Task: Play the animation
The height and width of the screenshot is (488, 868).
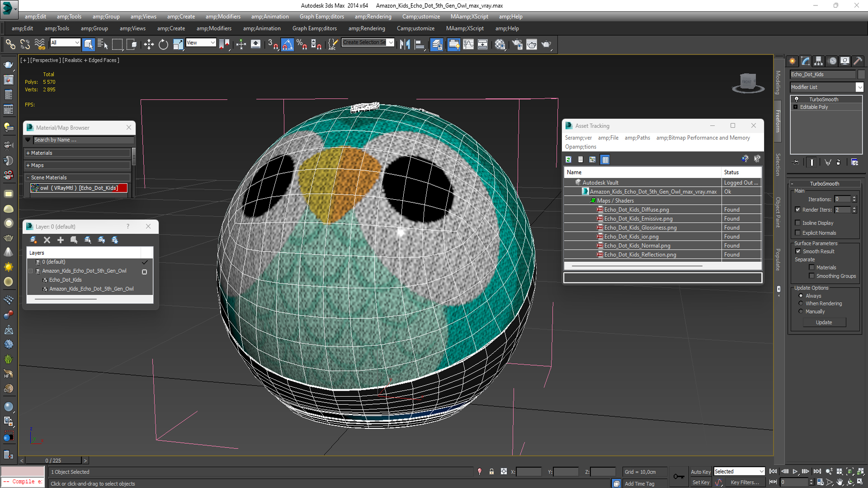Action: coord(795,471)
